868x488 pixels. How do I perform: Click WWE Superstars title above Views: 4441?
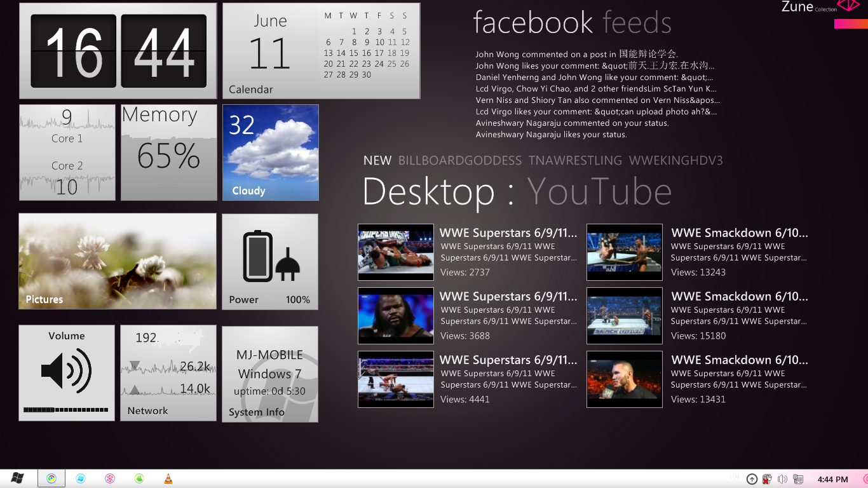click(x=508, y=360)
